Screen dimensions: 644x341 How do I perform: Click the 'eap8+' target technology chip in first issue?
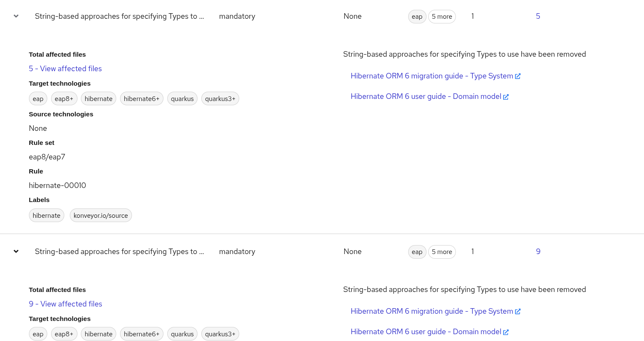(x=64, y=98)
